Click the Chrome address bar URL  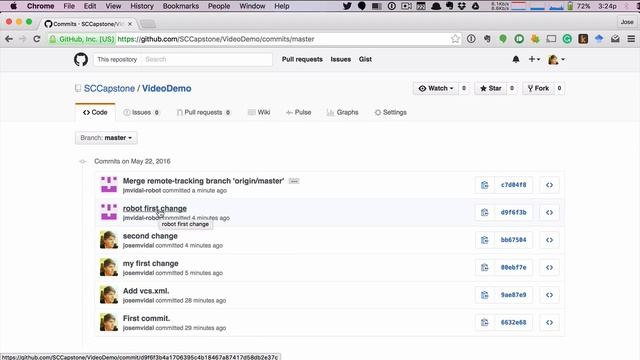pyautogui.click(x=216, y=39)
